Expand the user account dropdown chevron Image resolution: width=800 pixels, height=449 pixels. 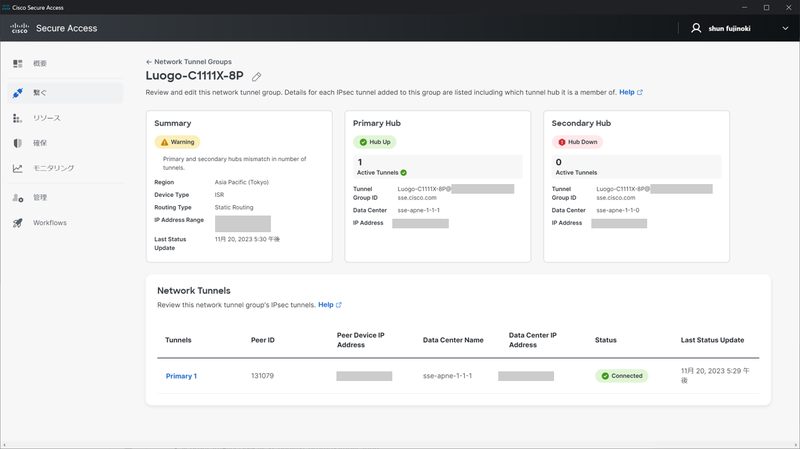785,29
